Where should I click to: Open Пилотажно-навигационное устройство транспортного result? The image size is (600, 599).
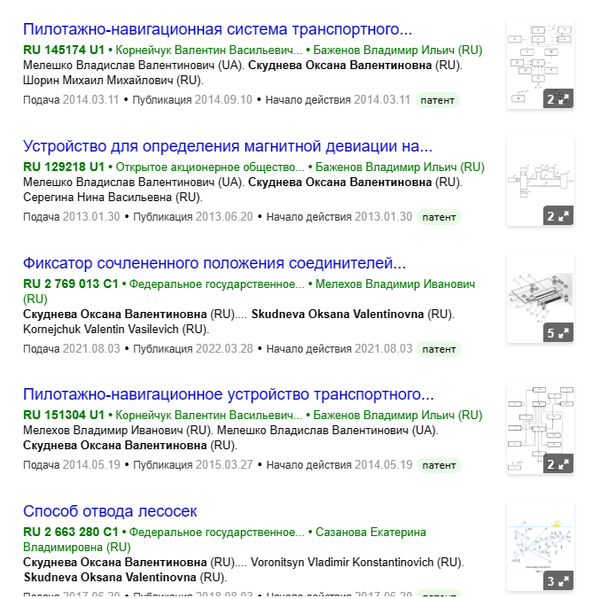click(x=228, y=394)
